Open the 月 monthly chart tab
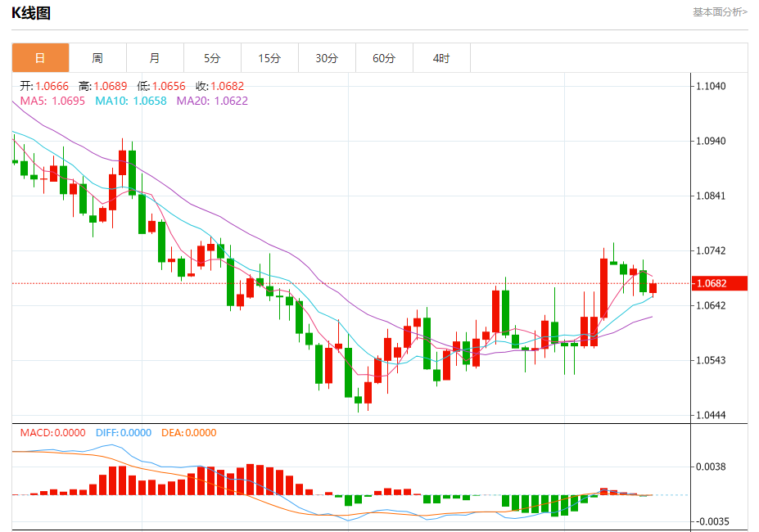The height and width of the screenshot is (532, 759). (155, 58)
